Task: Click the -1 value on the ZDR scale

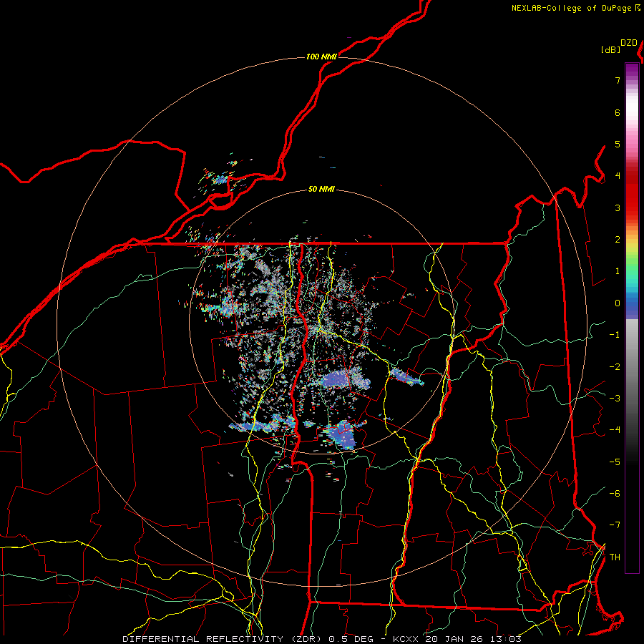Action: [615, 335]
